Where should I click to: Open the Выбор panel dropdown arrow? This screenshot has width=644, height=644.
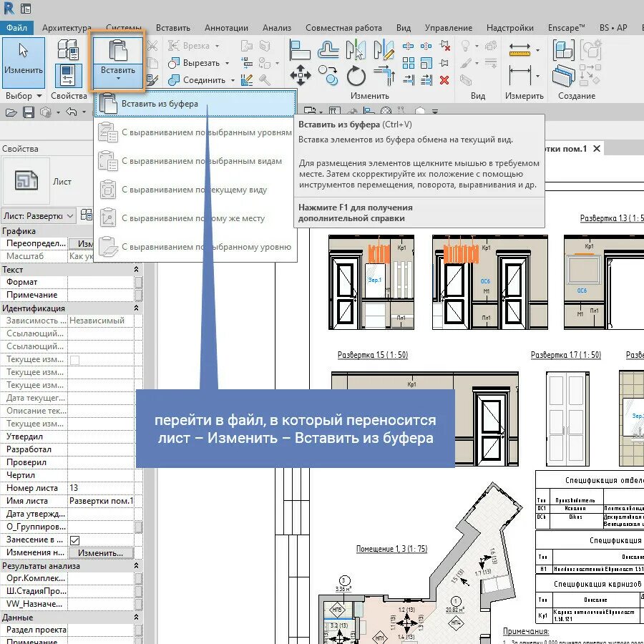[39, 96]
